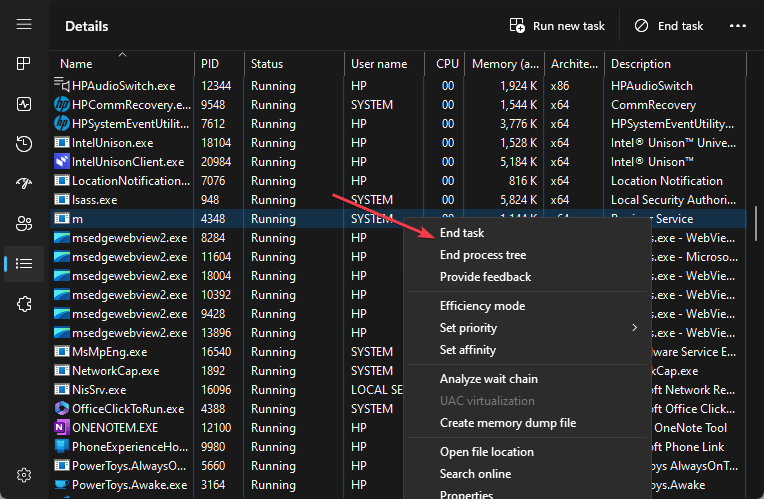Sort by Description column header
This screenshot has width=764, height=499.
[675, 64]
